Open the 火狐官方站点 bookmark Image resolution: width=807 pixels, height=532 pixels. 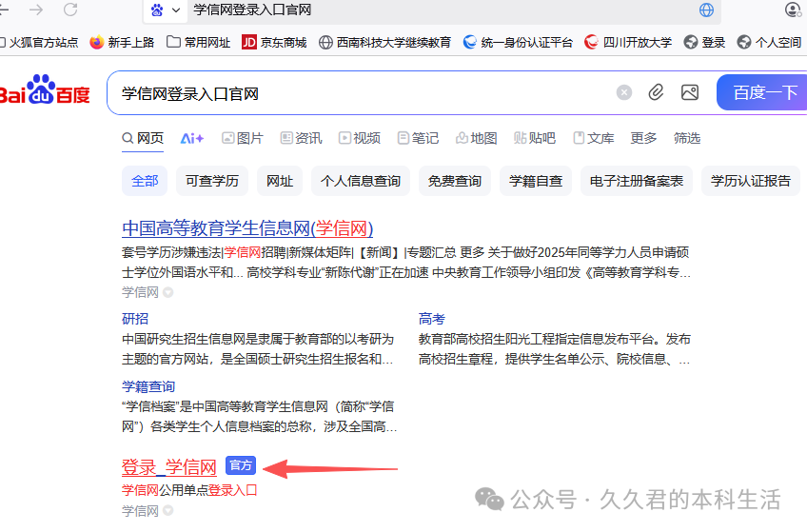point(39,42)
